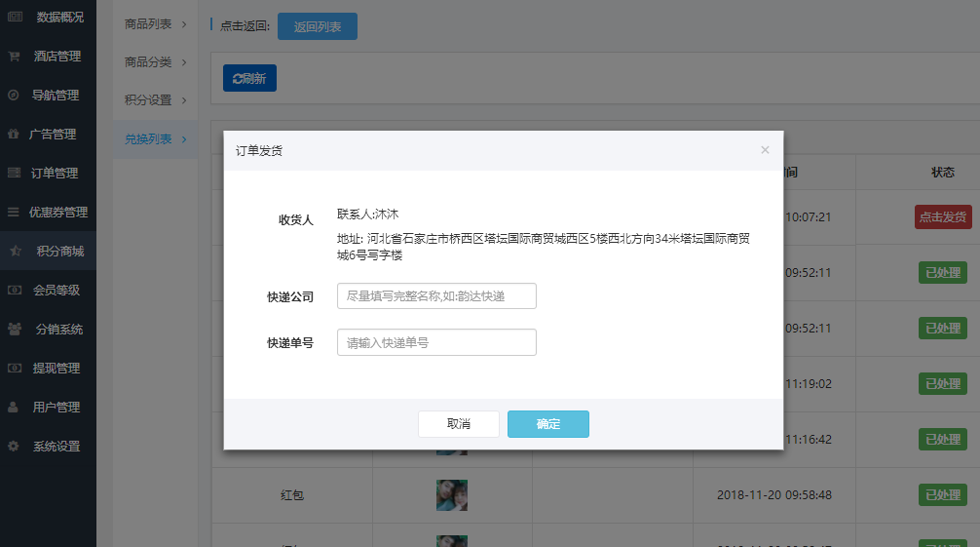
Task: Click the 刷新 refresh button
Action: (x=249, y=78)
